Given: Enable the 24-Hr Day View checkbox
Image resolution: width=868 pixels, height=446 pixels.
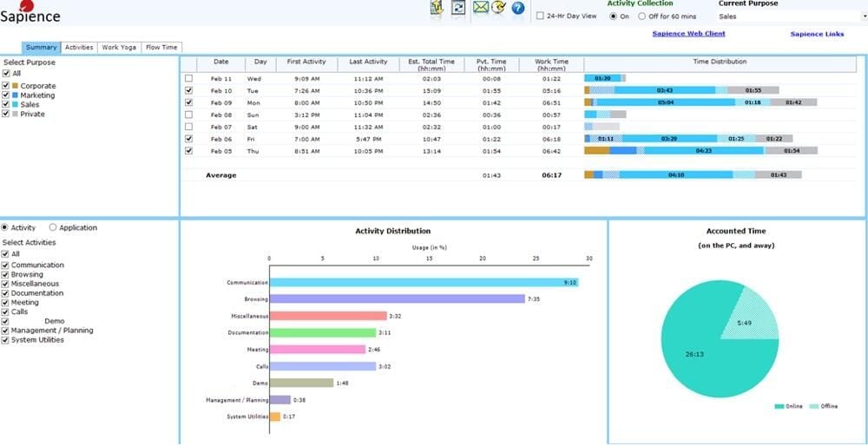Looking at the screenshot, I should coord(540,16).
